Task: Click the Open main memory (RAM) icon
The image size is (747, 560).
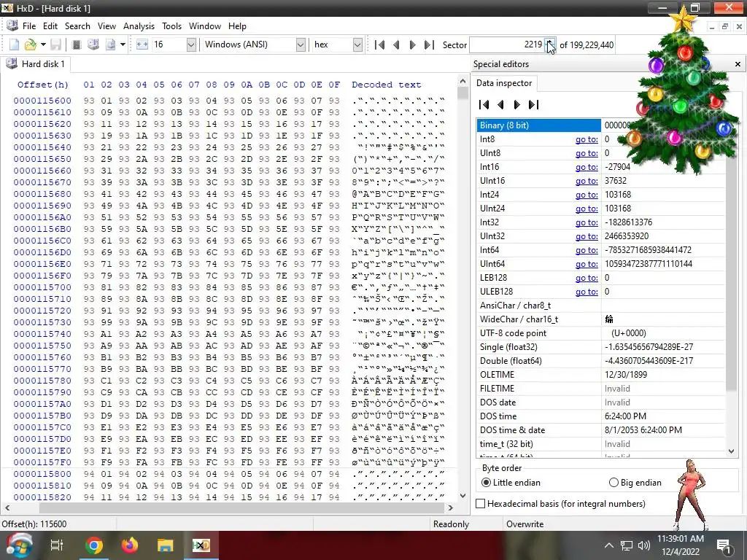Action: coord(76,44)
